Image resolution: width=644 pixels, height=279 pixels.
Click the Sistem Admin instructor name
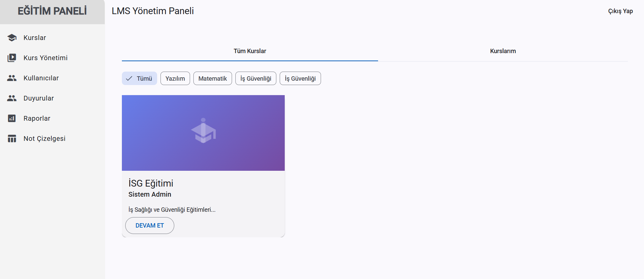[150, 194]
